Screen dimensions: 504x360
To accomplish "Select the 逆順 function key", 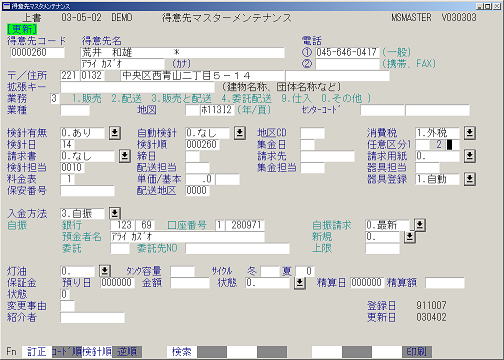I will (x=127, y=352).
